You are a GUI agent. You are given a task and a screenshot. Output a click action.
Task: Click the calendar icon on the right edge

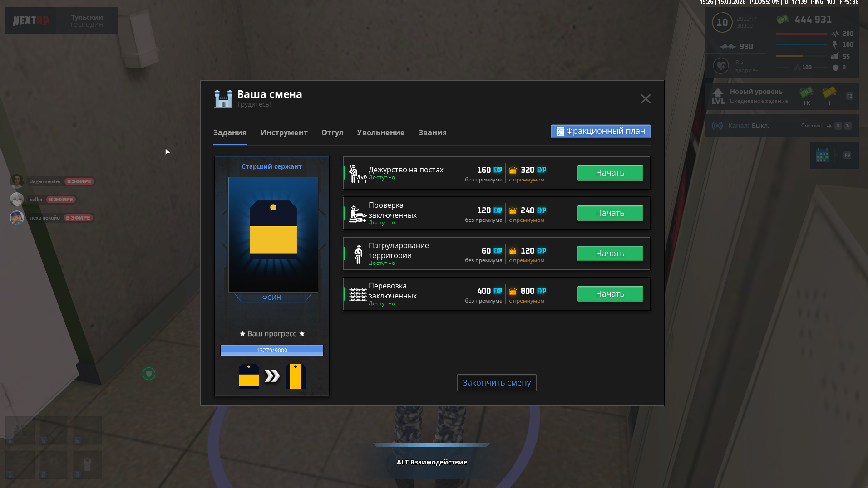(822, 155)
